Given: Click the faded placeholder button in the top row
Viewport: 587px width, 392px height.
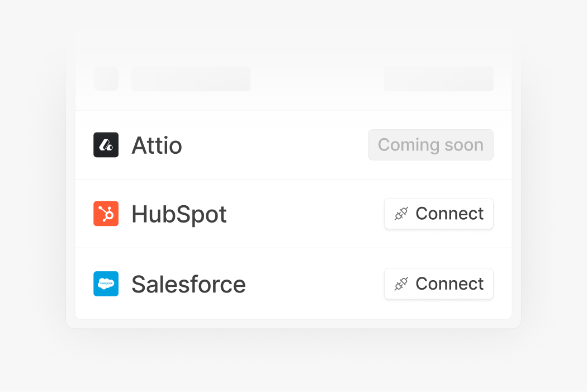Looking at the screenshot, I should click(x=439, y=79).
